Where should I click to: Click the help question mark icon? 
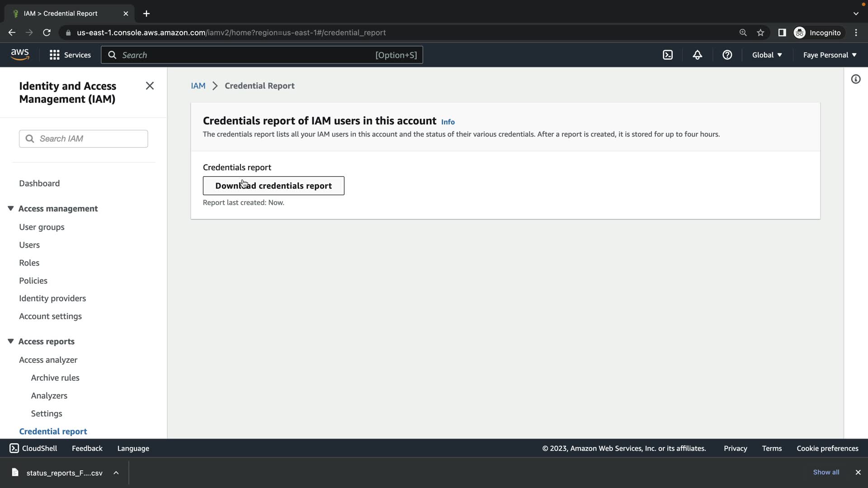727,55
